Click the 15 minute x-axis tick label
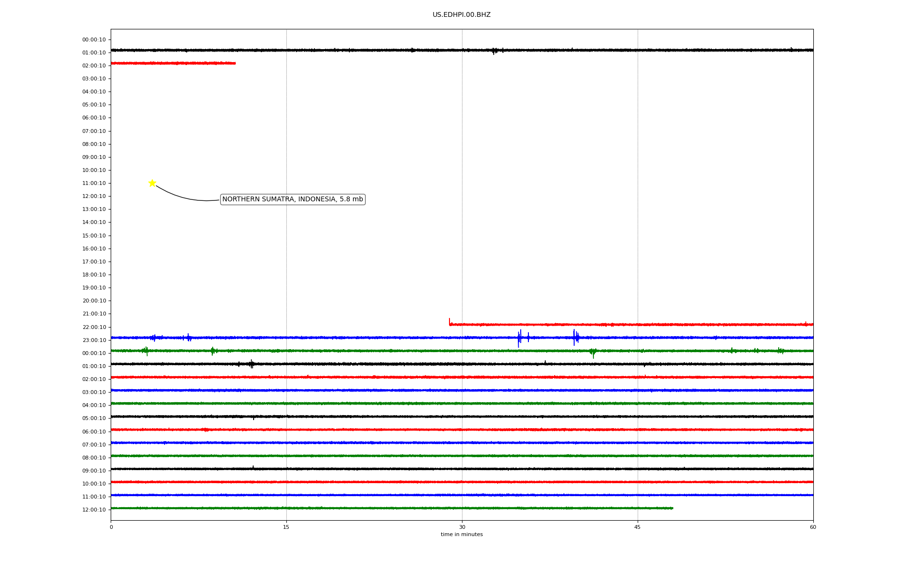This screenshot has height=578, width=924. point(286,527)
